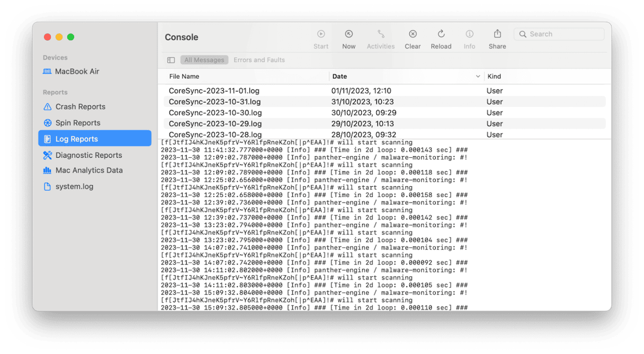The height and width of the screenshot is (354, 644).
Task: Open the Activities toolbar icon
Action: [381, 34]
